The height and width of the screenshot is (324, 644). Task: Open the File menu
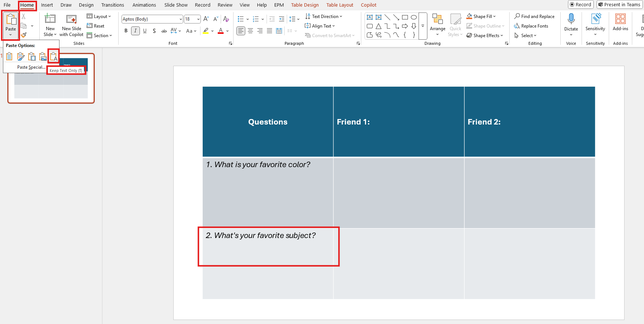(7, 5)
